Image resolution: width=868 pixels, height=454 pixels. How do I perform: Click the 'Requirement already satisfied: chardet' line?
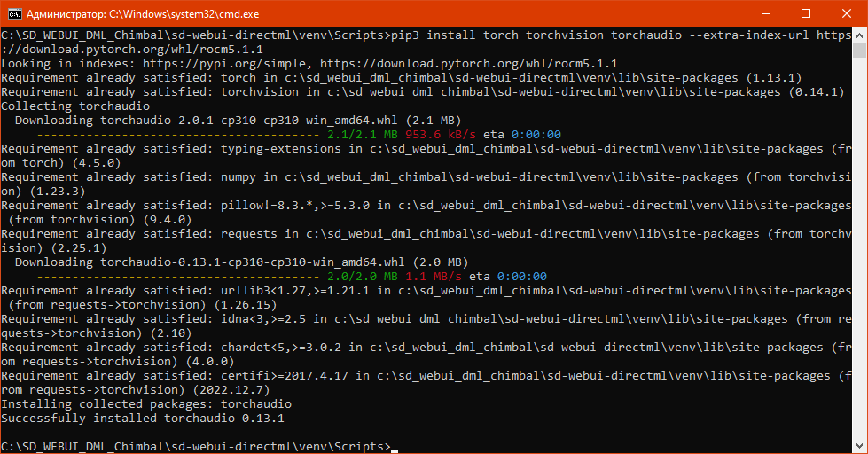(x=426, y=355)
